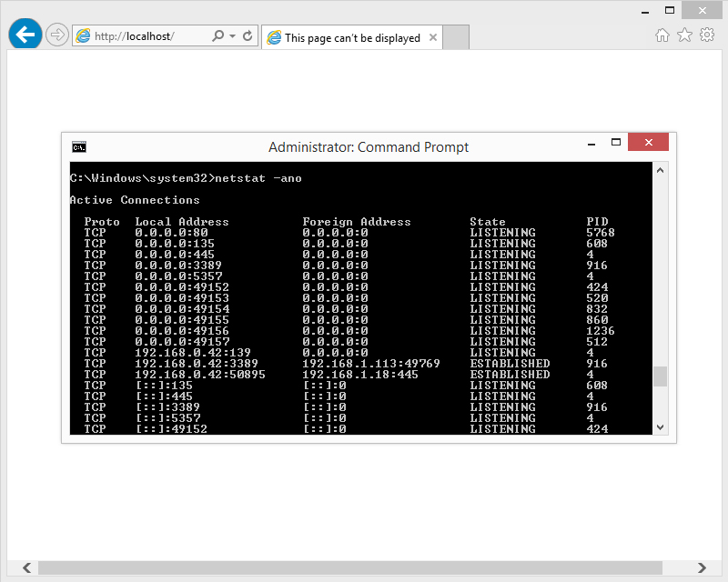Go back with the browser Back arrow
Image resolution: width=728 pixels, height=582 pixels.
pyautogui.click(x=25, y=35)
